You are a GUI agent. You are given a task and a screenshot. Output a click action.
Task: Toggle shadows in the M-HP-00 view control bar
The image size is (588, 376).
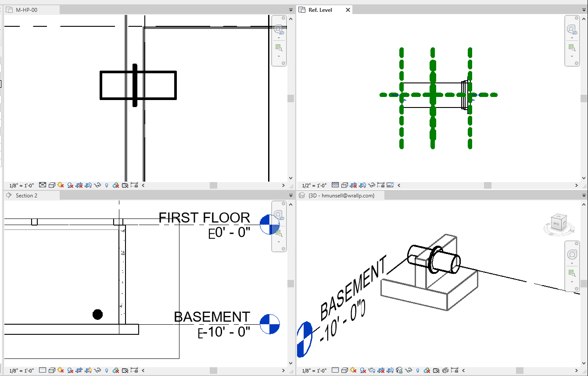[70, 185]
